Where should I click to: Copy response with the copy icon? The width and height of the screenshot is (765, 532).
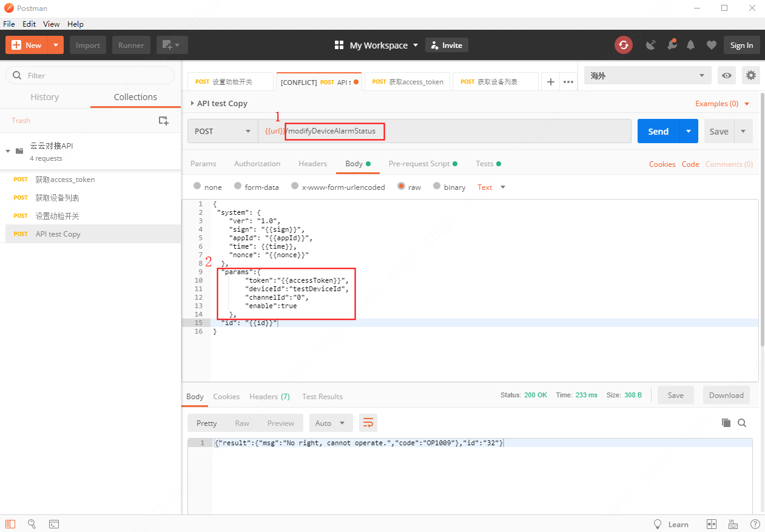point(726,423)
